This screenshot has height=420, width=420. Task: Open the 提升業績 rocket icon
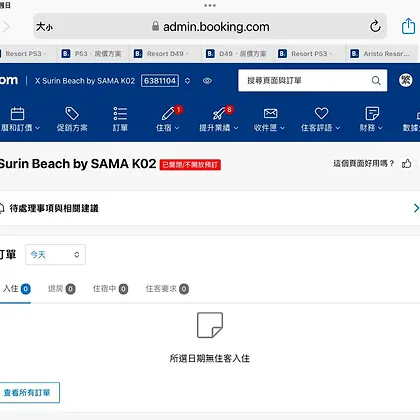[219, 114]
